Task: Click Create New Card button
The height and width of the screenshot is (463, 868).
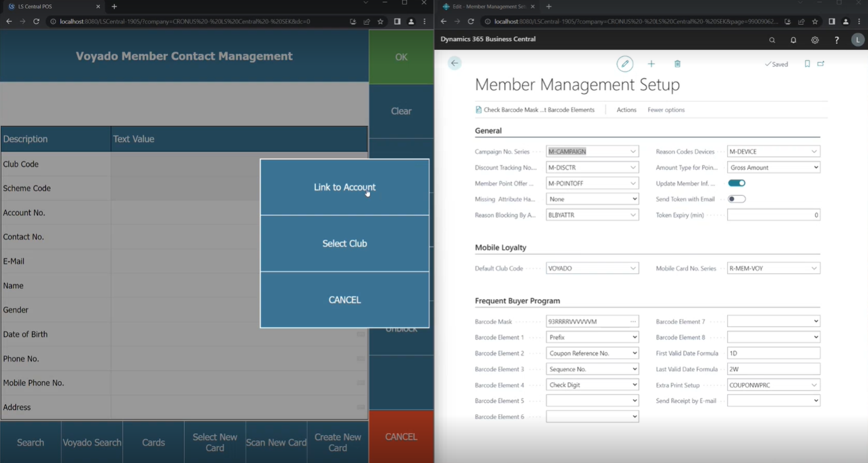Action: pos(338,443)
